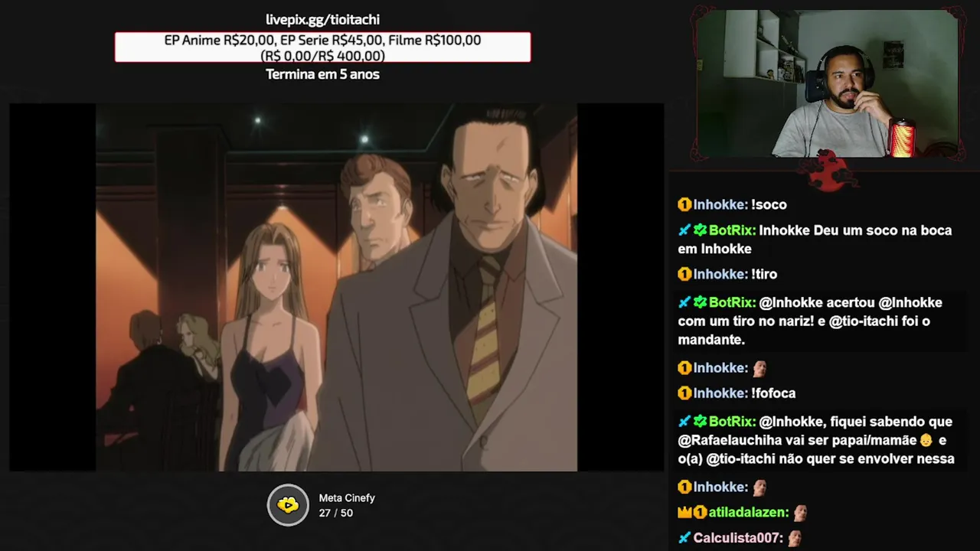Click the verified badge on BotRix's soco reply

(700, 230)
